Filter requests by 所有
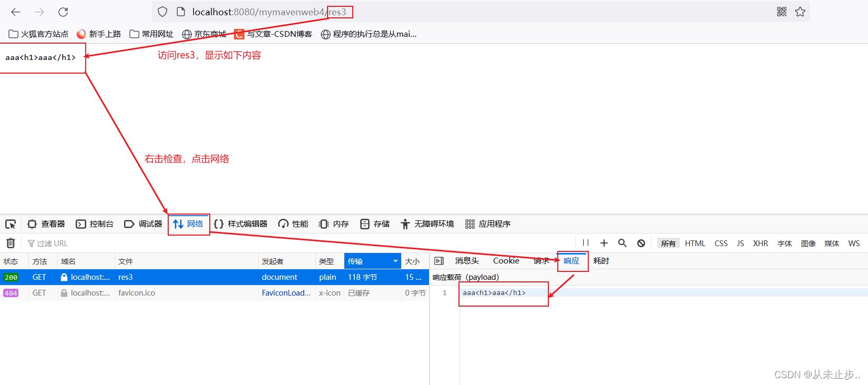868x385 pixels. tap(668, 243)
